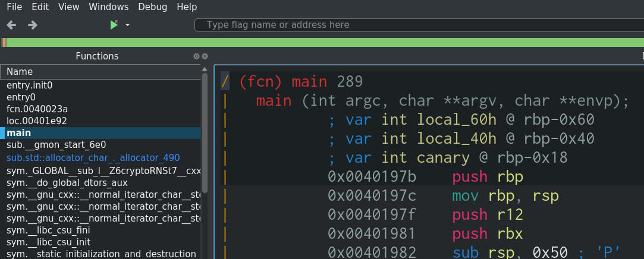The height and width of the screenshot is (259, 644).
Task: Open the Debug menu
Action: (x=152, y=7)
